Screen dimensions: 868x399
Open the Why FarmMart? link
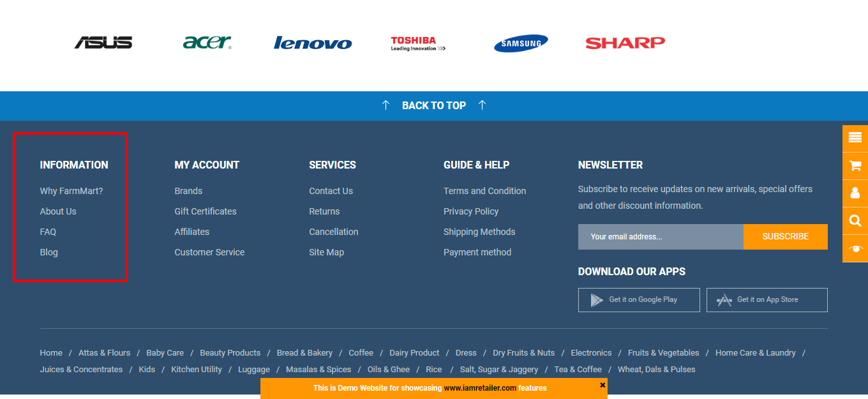point(71,191)
